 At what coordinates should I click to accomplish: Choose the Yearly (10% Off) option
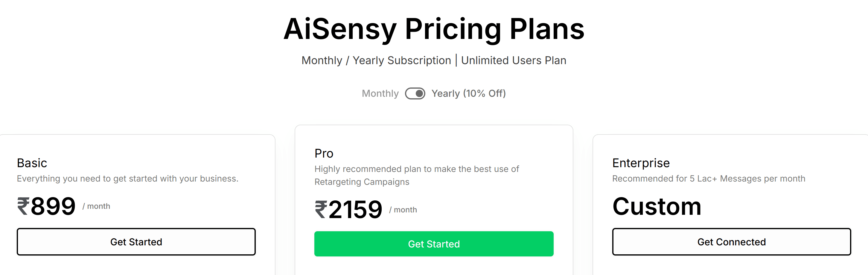[468, 93]
